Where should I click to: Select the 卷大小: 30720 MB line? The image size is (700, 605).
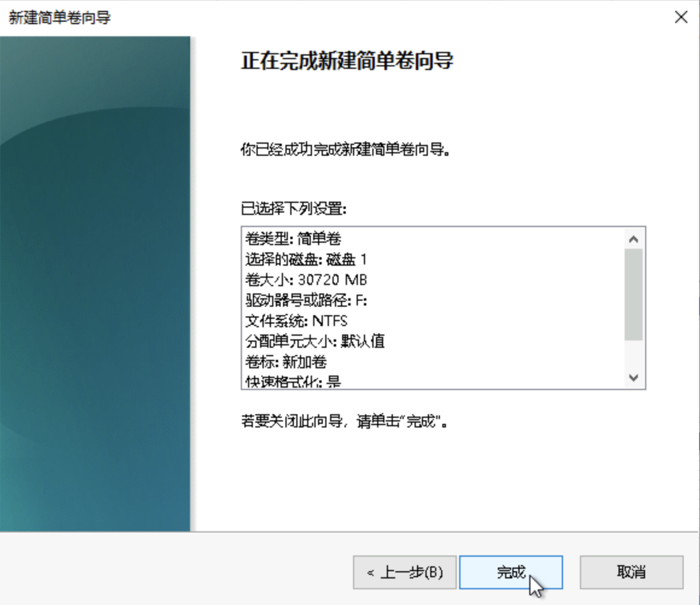pyautogui.click(x=307, y=280)
